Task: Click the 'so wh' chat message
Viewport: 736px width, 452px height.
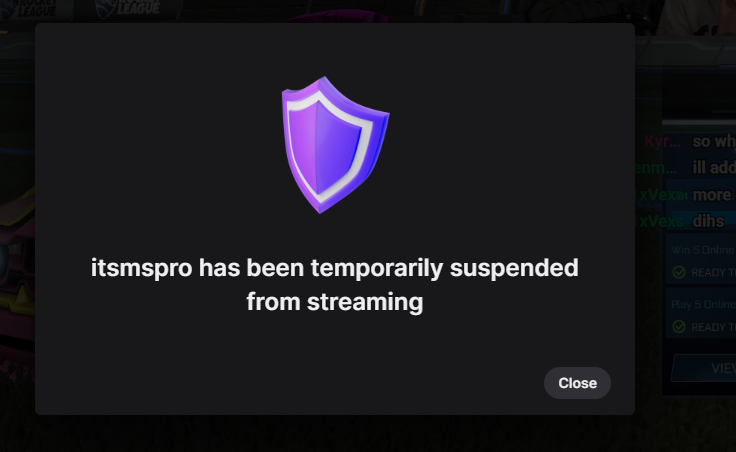Action: (714, 141)
